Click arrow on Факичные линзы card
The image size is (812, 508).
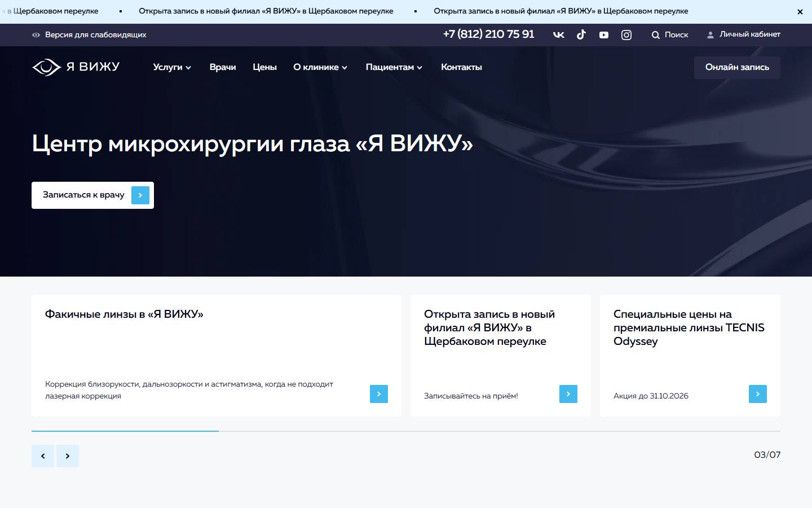[379, 394]
